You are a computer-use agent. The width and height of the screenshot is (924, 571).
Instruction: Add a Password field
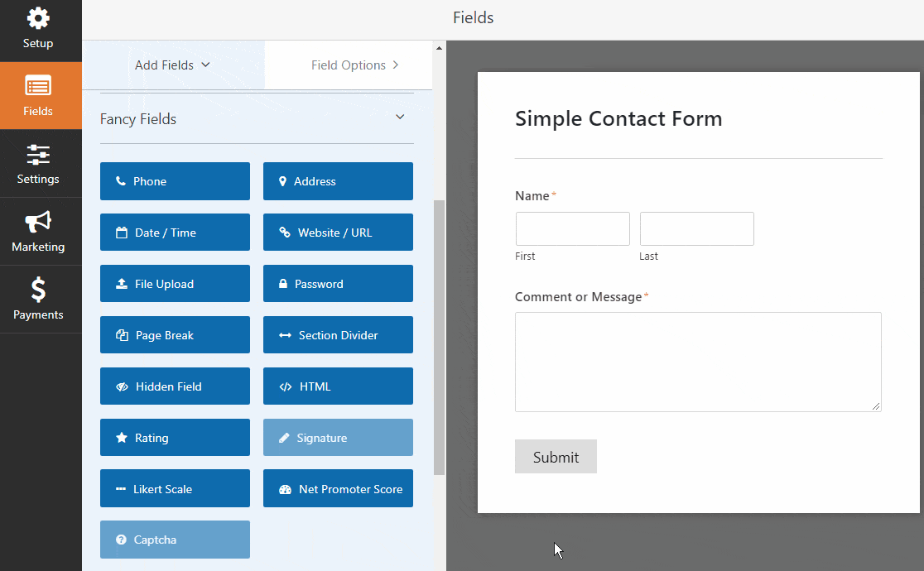[x=338, y=284]
